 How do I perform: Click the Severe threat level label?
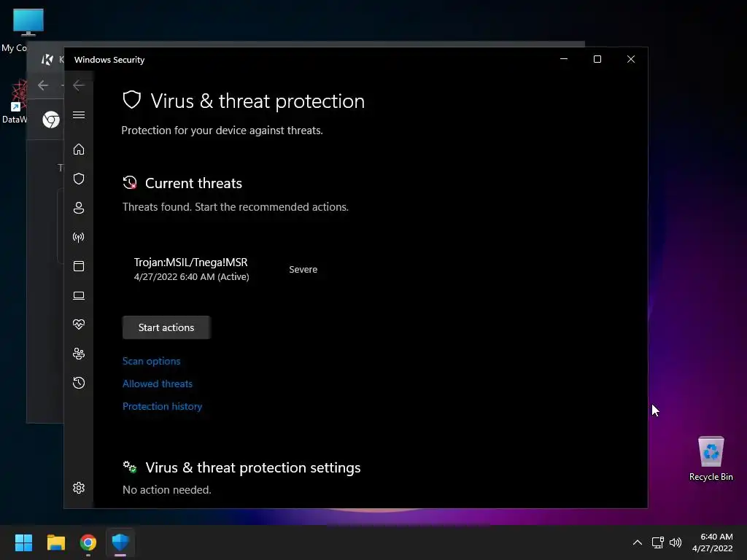pyautogui.click(x=303, y=270)
